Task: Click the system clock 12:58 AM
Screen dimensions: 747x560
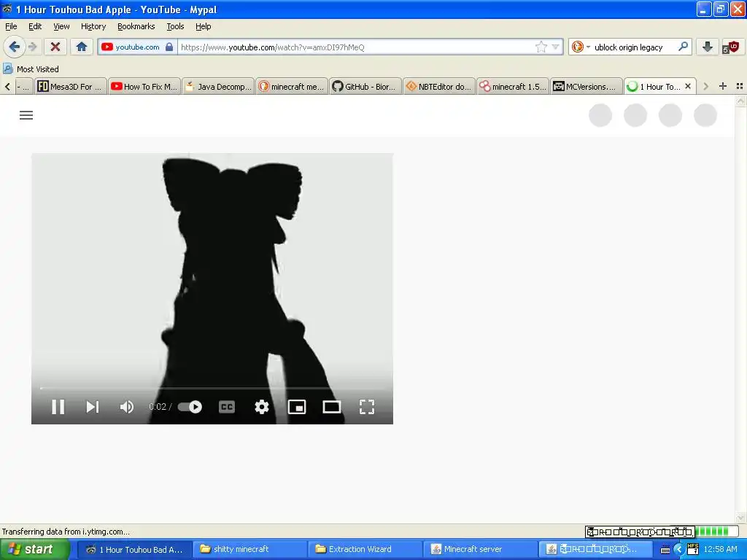Action: [720, 549]
